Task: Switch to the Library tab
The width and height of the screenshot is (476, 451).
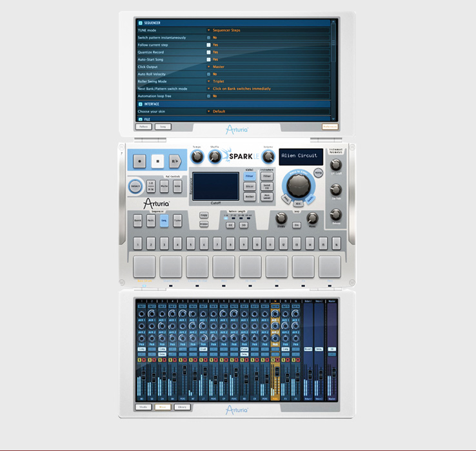Action: [182, 407]
